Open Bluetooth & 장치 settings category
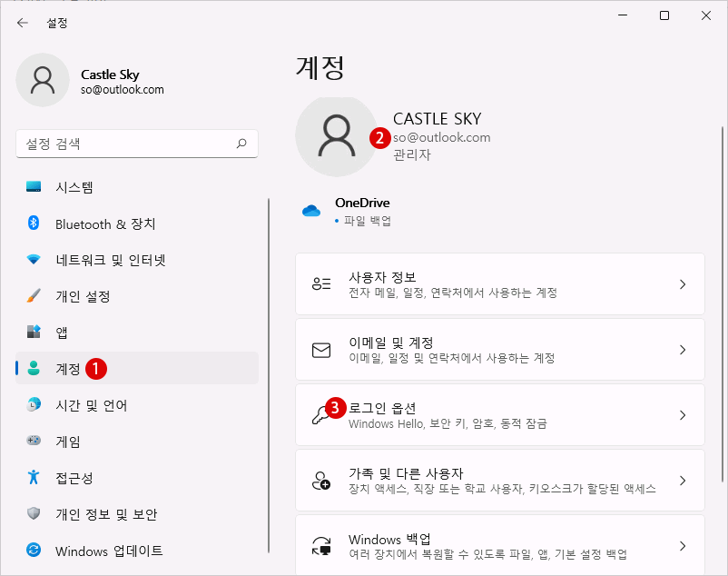Screen dimensions: 728x576 coord(137,223)
